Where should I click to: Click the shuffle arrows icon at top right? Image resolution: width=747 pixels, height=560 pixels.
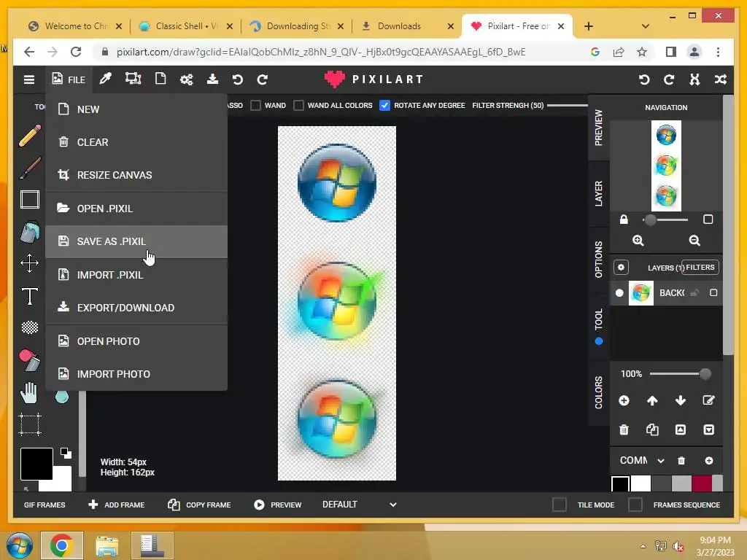pyautogui.click(x=720, y=79)
